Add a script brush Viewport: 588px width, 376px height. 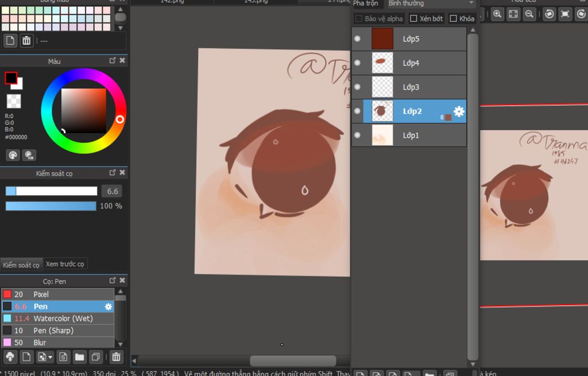coord(63,356)
